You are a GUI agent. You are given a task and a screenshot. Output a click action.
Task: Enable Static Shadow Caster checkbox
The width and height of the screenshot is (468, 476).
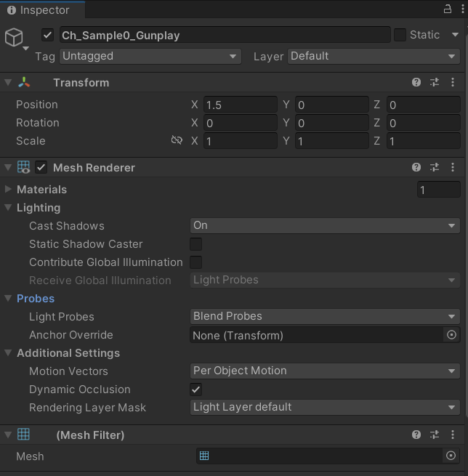195,244
